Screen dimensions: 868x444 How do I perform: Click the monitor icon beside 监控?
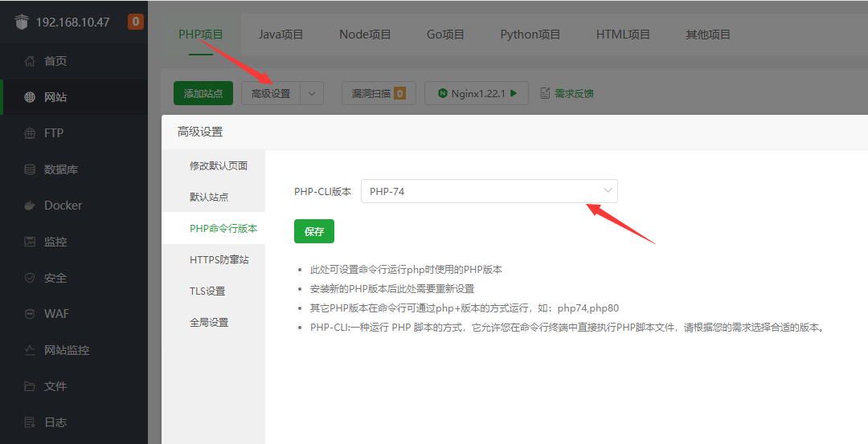coord(30,242)
